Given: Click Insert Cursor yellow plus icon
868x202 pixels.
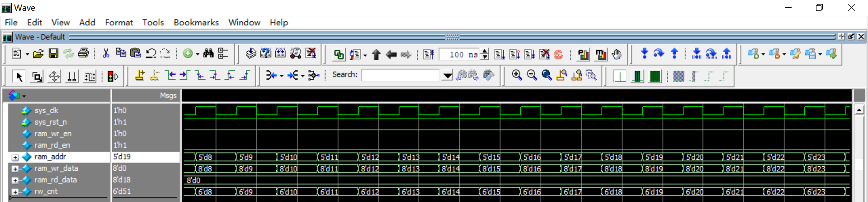Looking at the screenshot, I should [x=140, y=75].
